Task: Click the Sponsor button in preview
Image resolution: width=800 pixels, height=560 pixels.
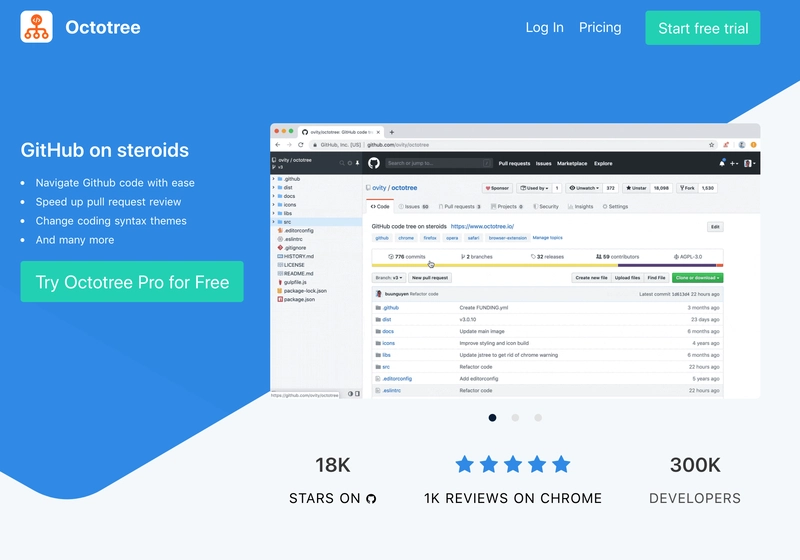Action: point(497,188)
